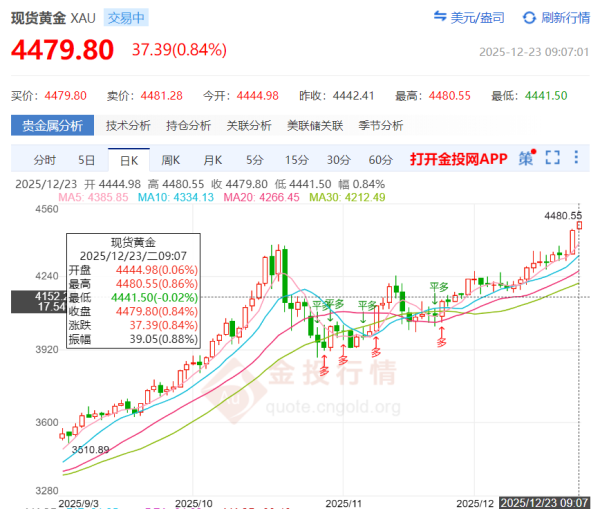This screenshot has width=600, height=509.
Task: Click the 4480.55 high label on chart
Action: pos(563,216)
